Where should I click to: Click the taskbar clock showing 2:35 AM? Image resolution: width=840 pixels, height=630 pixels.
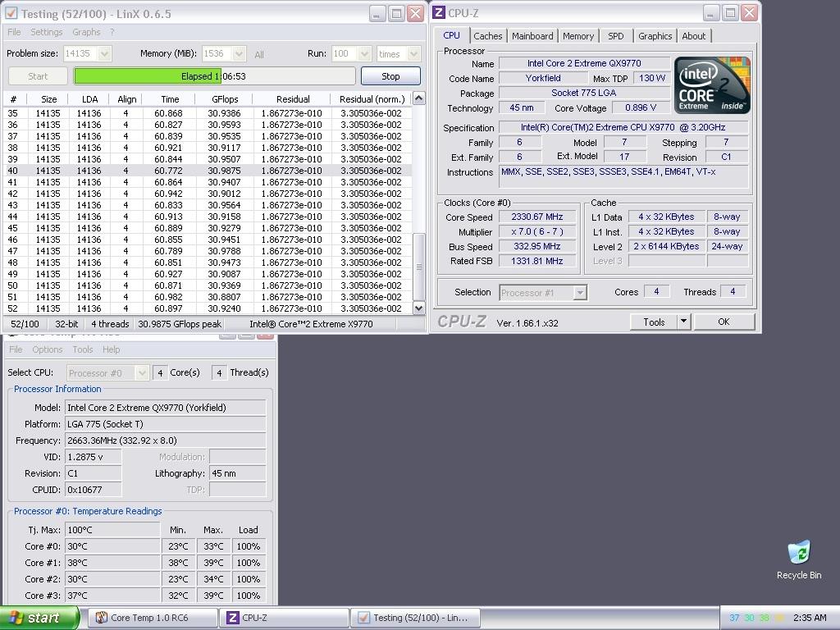pos(810,618)
